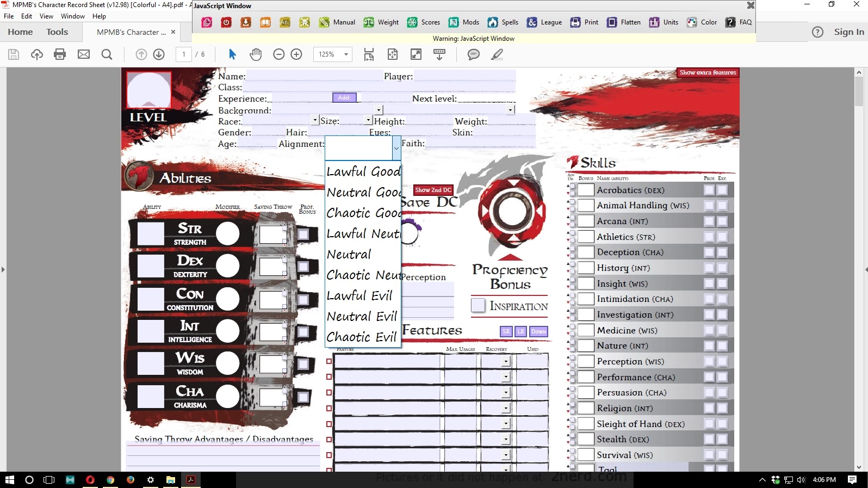Click Show extra features button
This screenshot has height=488, width=868.
click(708, 72)
